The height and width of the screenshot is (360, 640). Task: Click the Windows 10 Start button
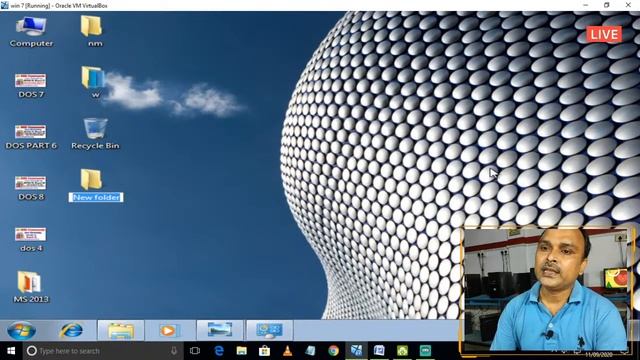point(11,351)
